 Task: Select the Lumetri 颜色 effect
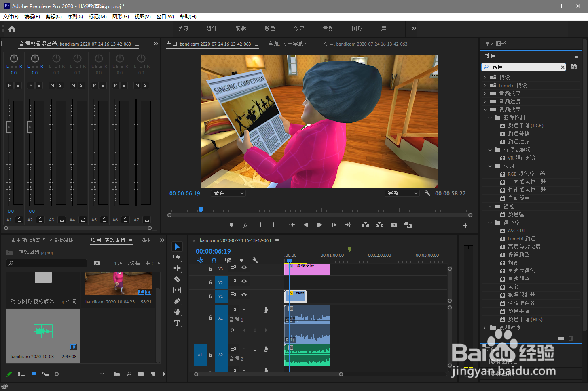pos(522,239)
